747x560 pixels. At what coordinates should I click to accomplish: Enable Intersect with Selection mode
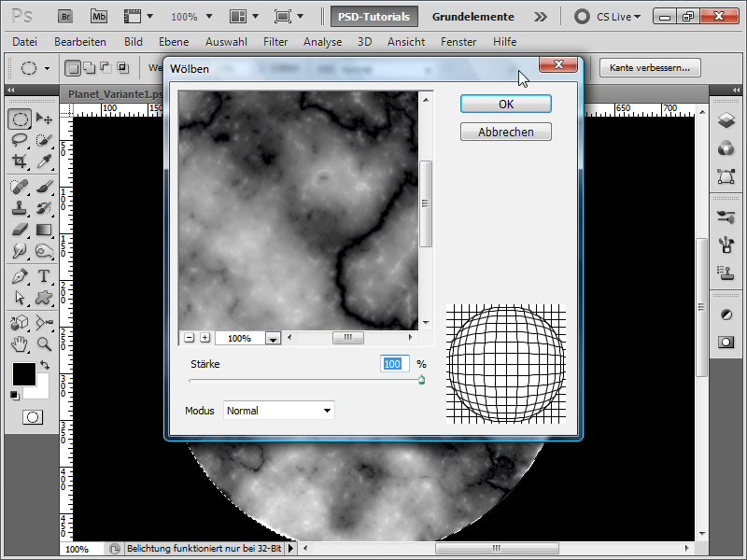pos(123,68)
